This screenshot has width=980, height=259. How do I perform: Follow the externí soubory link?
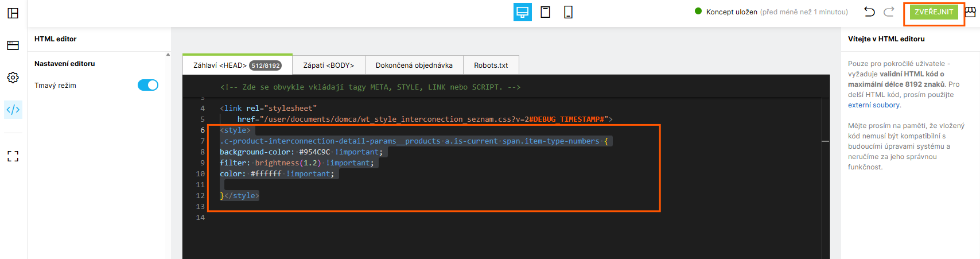874,105
